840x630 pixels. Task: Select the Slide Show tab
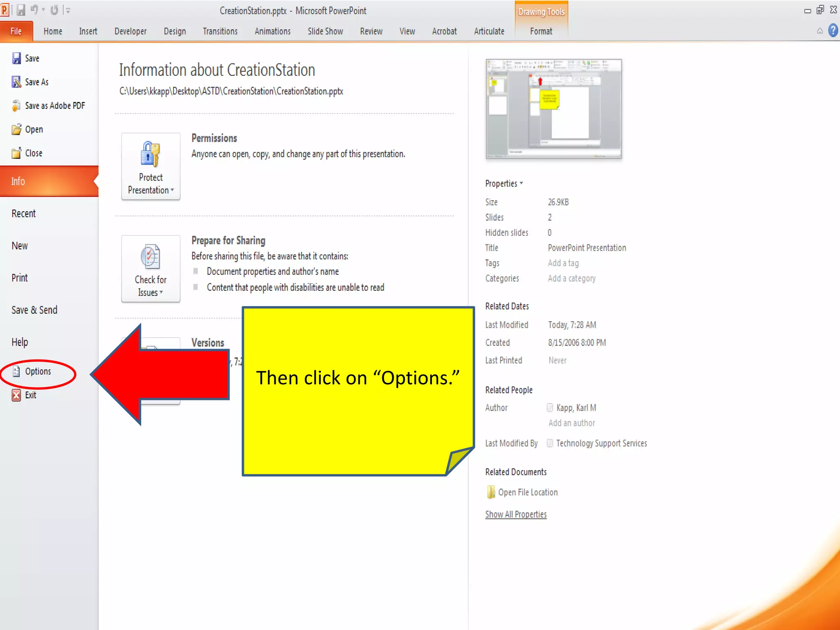325,31
